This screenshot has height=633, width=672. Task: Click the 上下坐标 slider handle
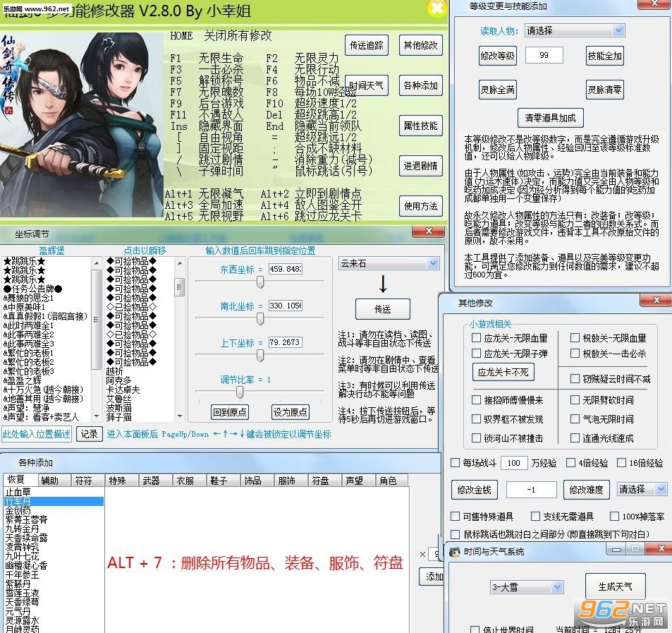tap(260, 355)
